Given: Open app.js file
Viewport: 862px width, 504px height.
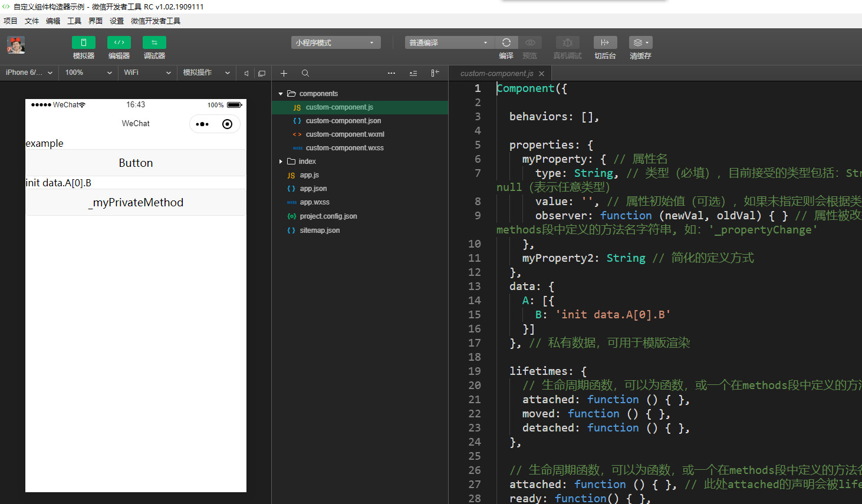Looking at the screenshot, I should [360, 175].
